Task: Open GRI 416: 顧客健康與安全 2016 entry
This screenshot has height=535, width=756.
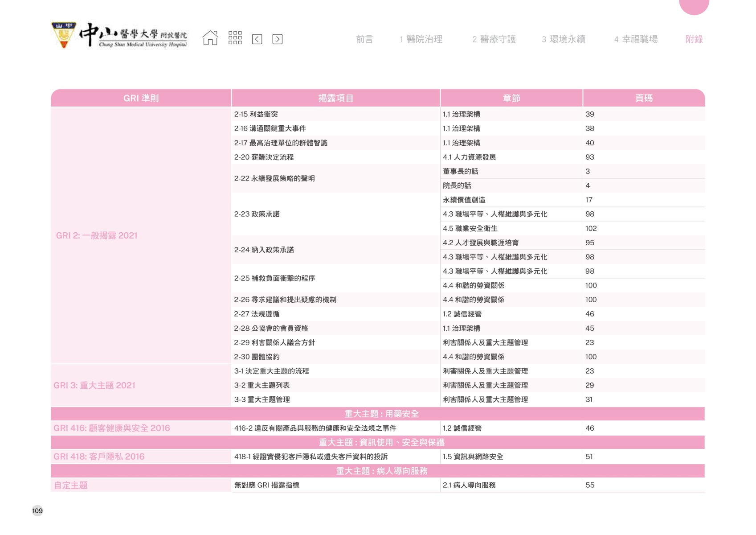Action: (112, 428)
